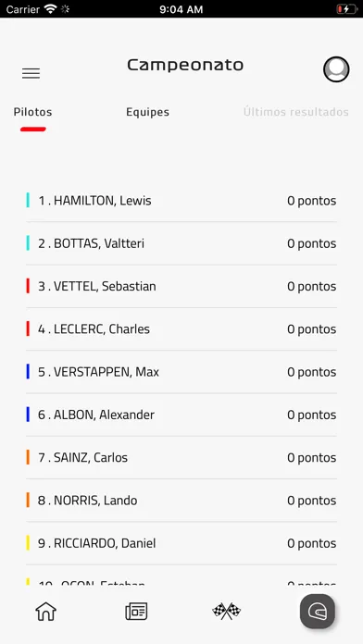363x644 pixels.
Task: Tap RICCIARDO, Daniel's 0 pontos
Action: 312,543
